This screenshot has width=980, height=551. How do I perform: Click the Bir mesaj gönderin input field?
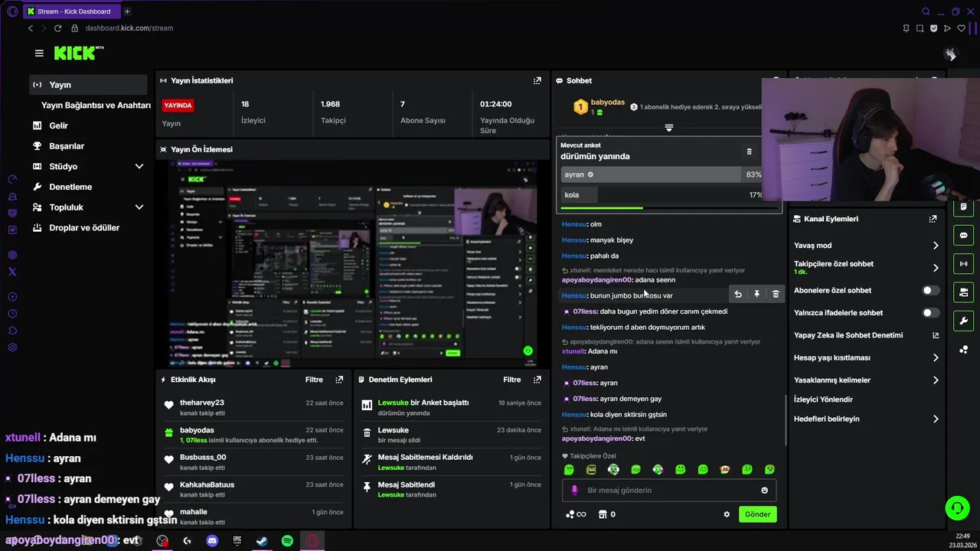click(x=670, y=491)
